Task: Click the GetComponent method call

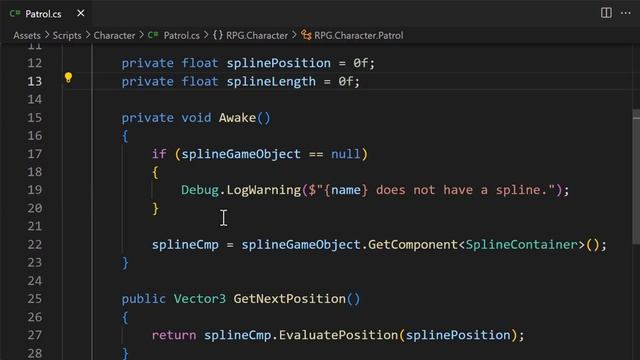Action: [x=413, y=244]
